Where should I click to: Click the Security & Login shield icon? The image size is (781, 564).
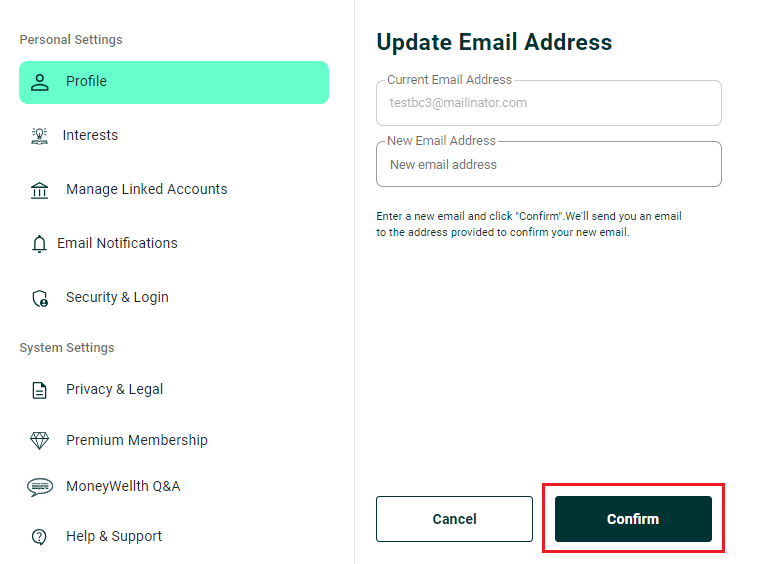click(40, 298)
